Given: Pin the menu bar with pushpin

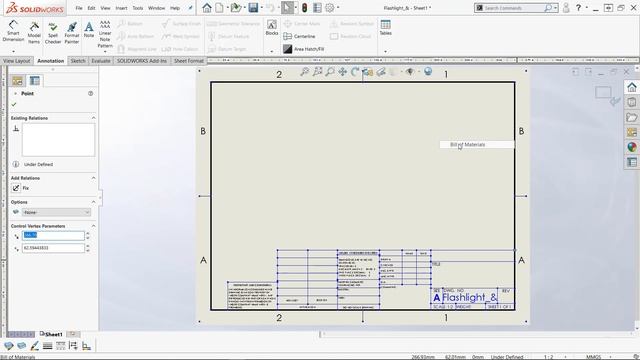Looking at the screenshot, I should (x=190, y=8).
